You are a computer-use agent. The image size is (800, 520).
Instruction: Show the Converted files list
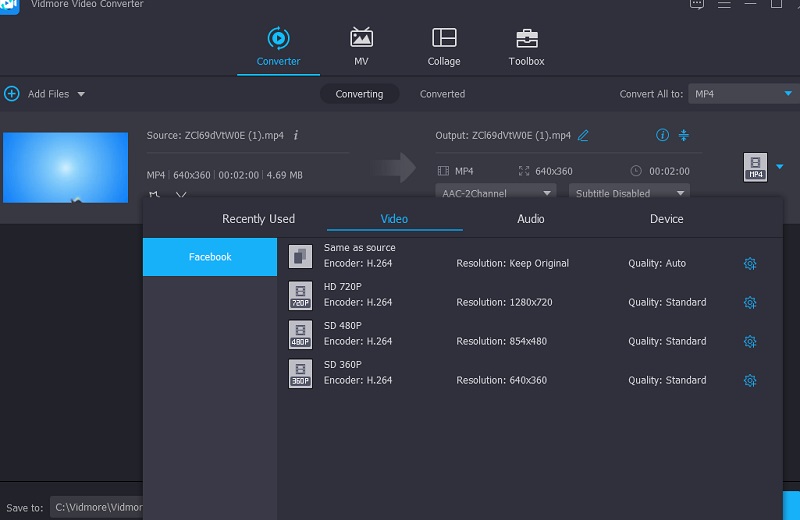[442, 94]
